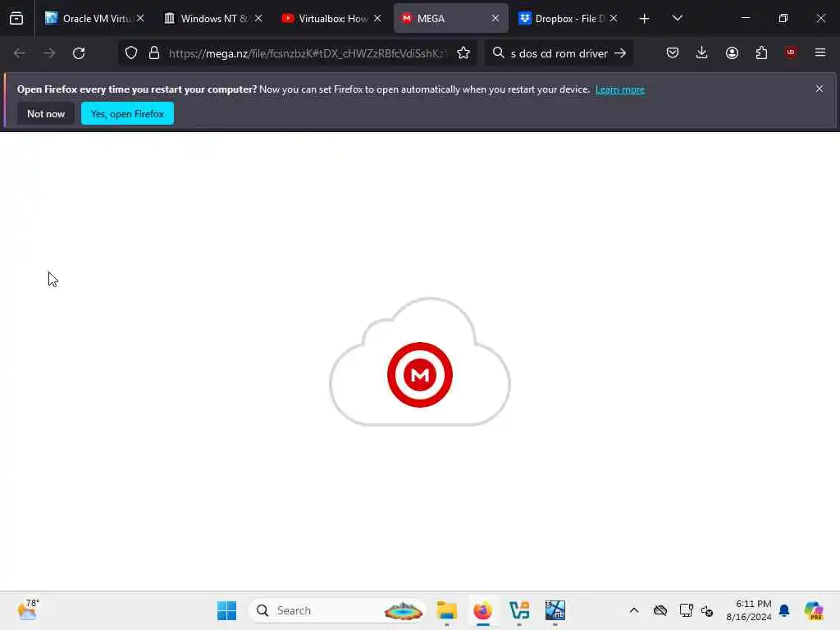
Task: Switch to the YouTube Virtualbox tab
Action: (x=332, y=18)
